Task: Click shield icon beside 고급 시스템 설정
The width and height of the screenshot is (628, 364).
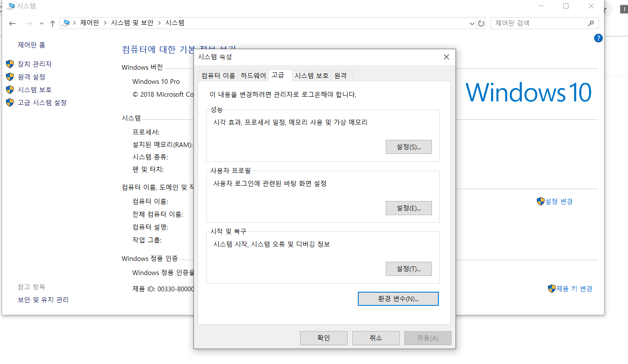Action: [x=10, y=103]
